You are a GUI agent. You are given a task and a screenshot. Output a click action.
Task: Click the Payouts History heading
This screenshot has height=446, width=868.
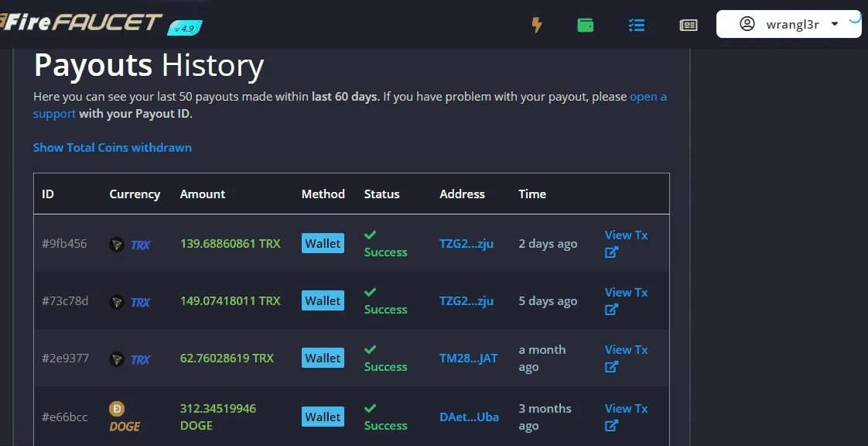[149, 66]
